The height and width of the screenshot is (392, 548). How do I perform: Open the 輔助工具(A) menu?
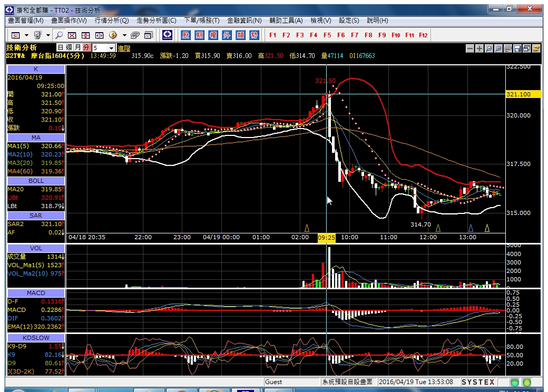click(x=286, y=21)
